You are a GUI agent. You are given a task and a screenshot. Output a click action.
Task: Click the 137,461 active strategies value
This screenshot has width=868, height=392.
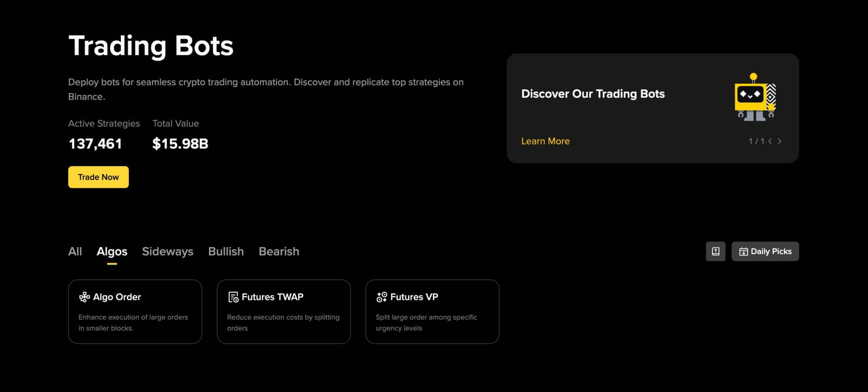pyautogui.click(x=95, y=144)
